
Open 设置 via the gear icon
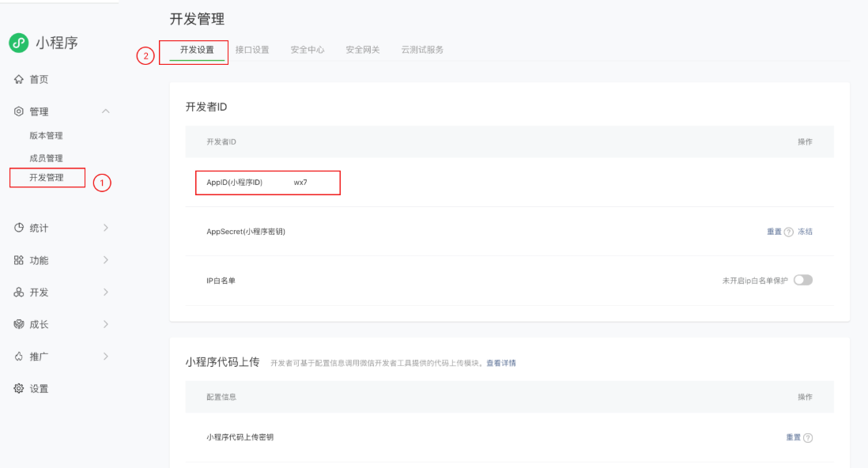pyautogui.click(x=18, y=389)
